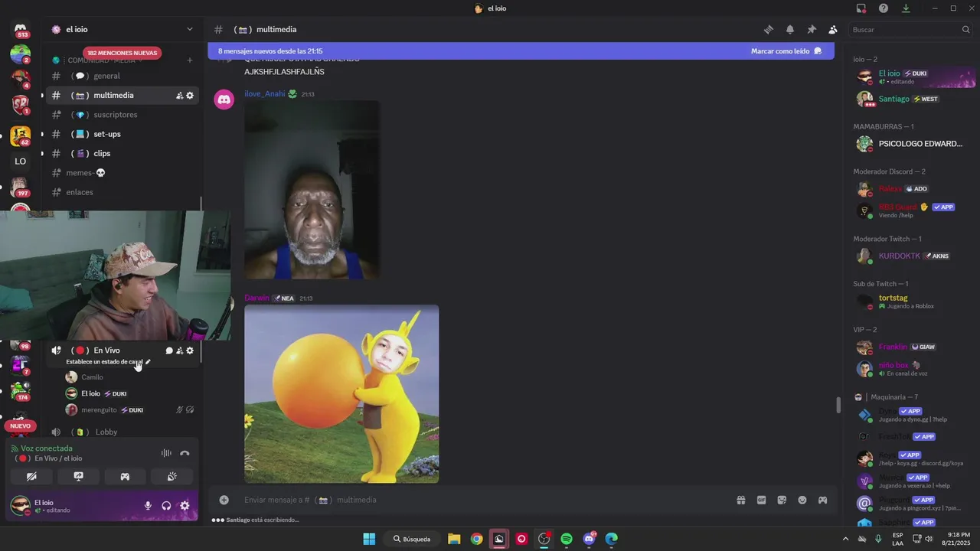
Task: Click the search magnifier icon
Action: point(965,29)
